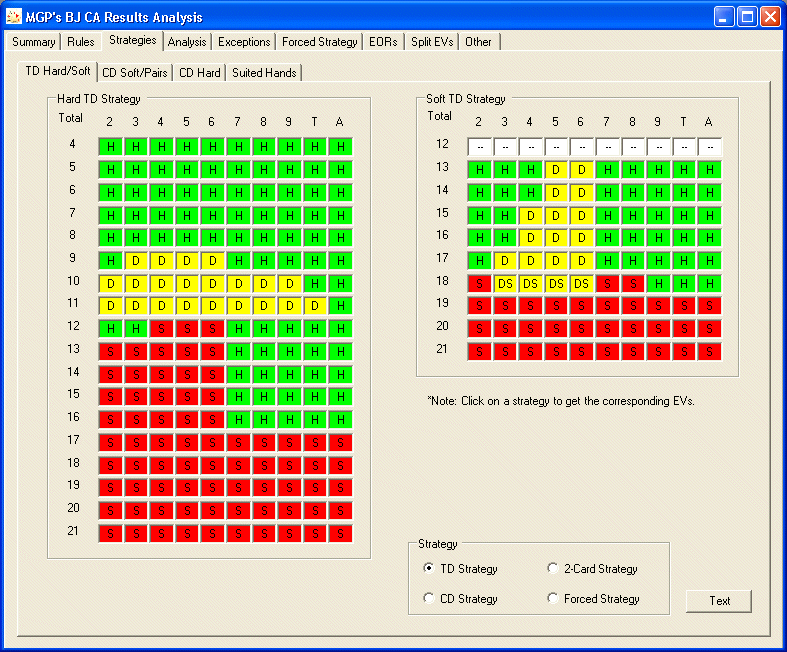Click soft 18 vs dealer 3 DS cell

pyautogui.click(x=505, y=284)
